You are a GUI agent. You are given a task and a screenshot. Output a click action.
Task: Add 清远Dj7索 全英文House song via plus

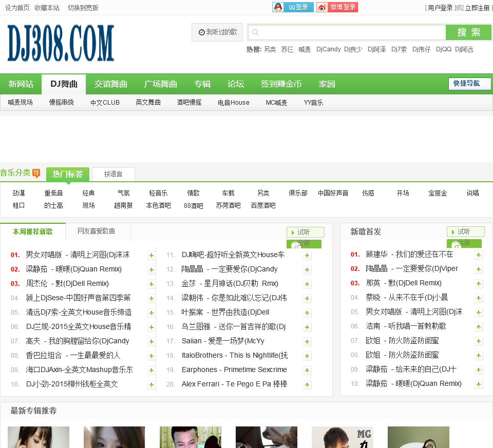[151, 313]
